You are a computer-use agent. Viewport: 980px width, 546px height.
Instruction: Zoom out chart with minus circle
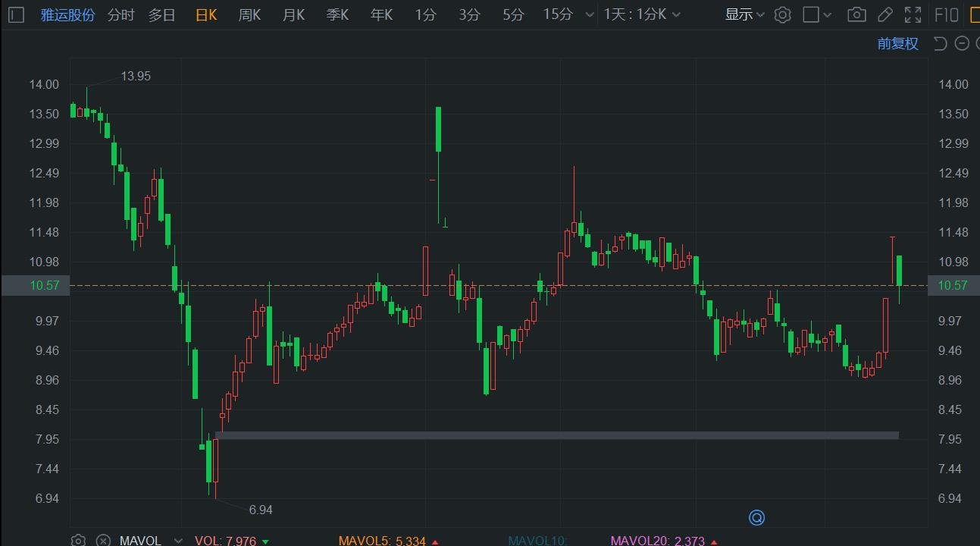point(962,43)
